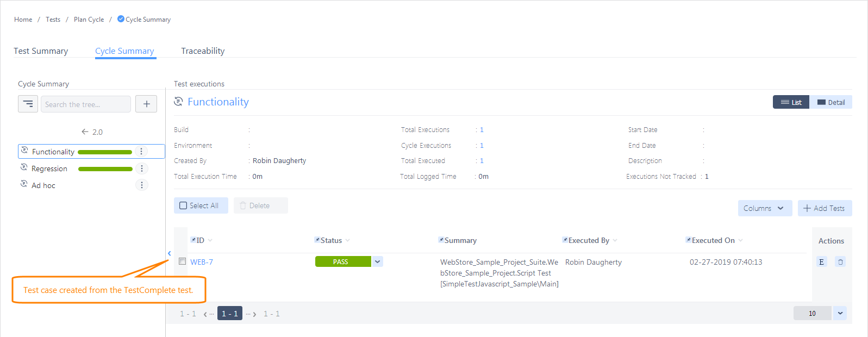Click the E execute action for WEB-7
Image resolution: width=868 pixels, height=337 pixels.
pyautogui.click(x=821, y=262)
